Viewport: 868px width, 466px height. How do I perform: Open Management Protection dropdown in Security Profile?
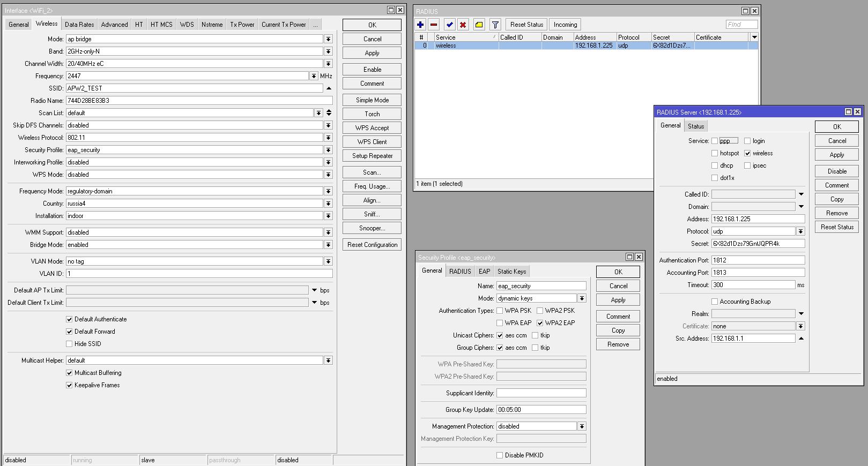(582, 426)
